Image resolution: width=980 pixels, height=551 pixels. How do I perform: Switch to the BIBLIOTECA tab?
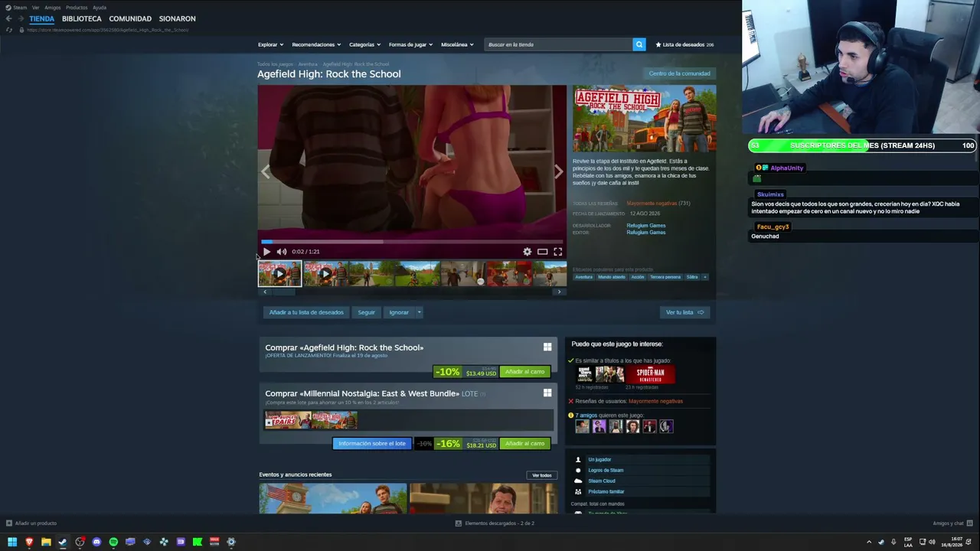click(x=82, y=18)
